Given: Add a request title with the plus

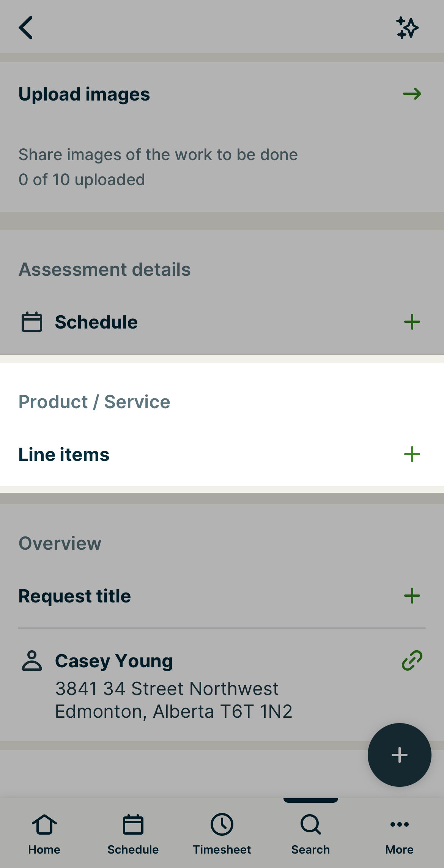Looking at the screenshot, I should [412, 596].
